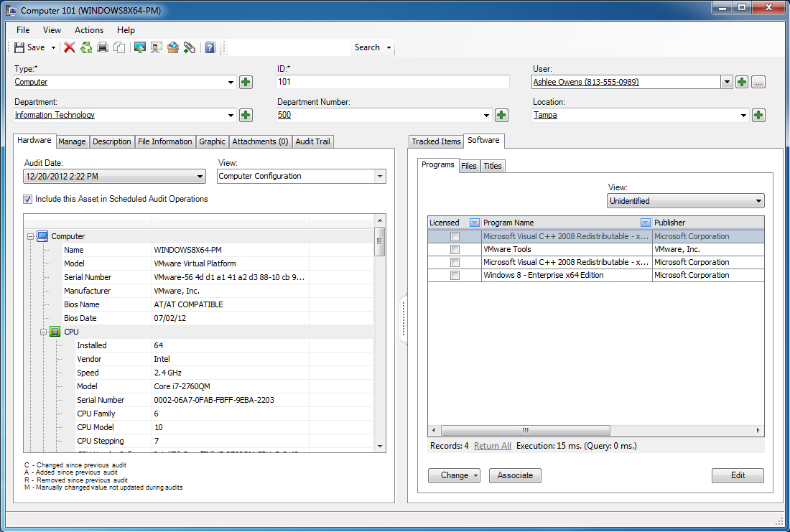Check Licensed for Windows 8 Enterprise x64 Edition

pos(455,275)
